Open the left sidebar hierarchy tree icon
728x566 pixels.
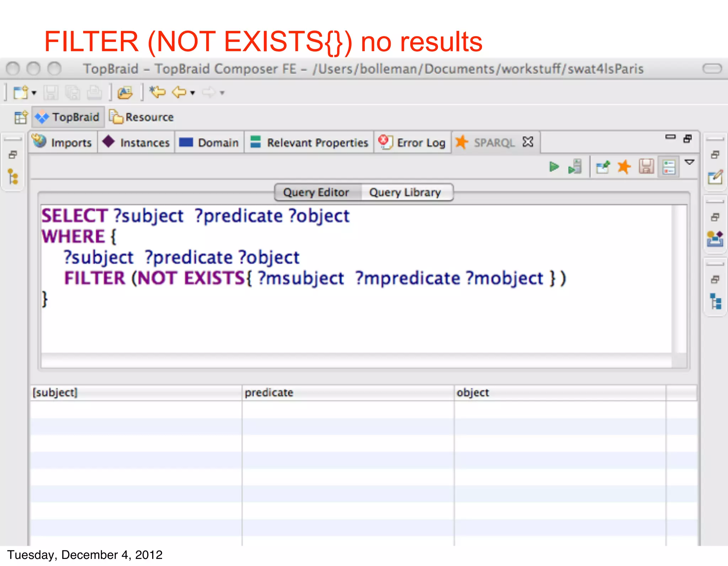13,177
